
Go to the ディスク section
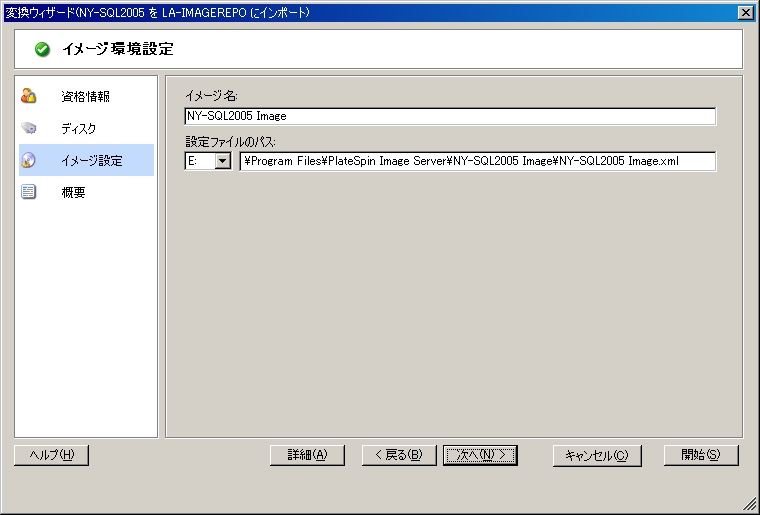point(86,128)
